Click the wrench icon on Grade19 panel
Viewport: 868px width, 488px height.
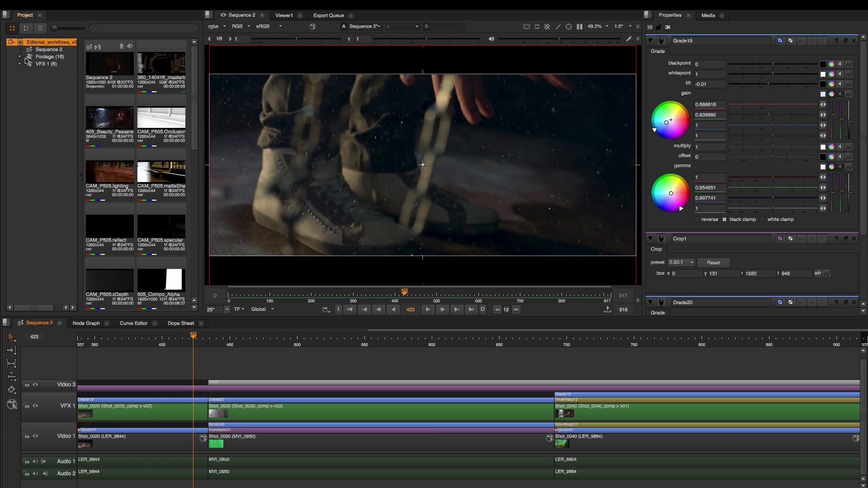click(661, 40)
